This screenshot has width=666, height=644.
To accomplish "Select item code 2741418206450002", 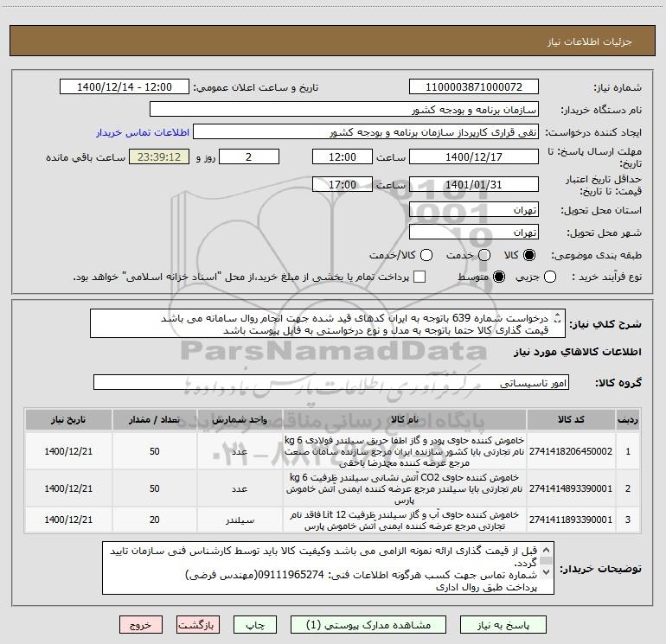I will pyautogui.click(x=571, y=451).
